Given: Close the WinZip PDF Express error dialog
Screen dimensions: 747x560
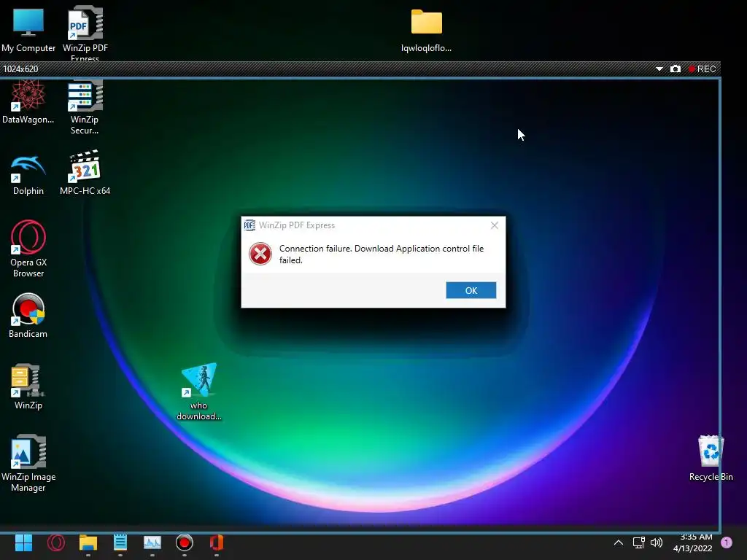Looking at the screenshot, I should coord(495,225).
